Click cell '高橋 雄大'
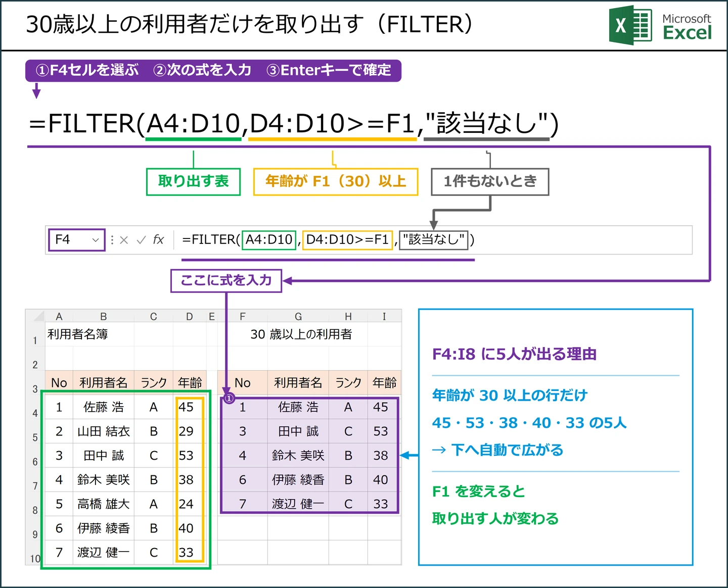Image resolution: width=728 pixels, height=588 pixels. point(104,504)
